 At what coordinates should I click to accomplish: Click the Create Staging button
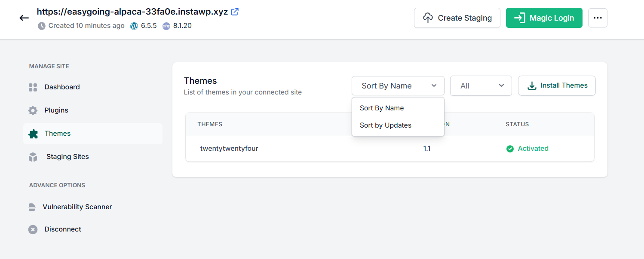point(457,18)
